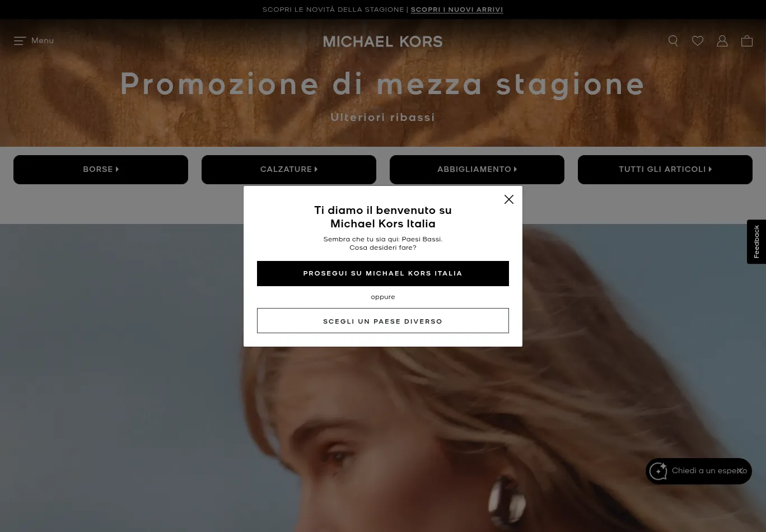Open the wishlist heart icon

click(698, 41)
